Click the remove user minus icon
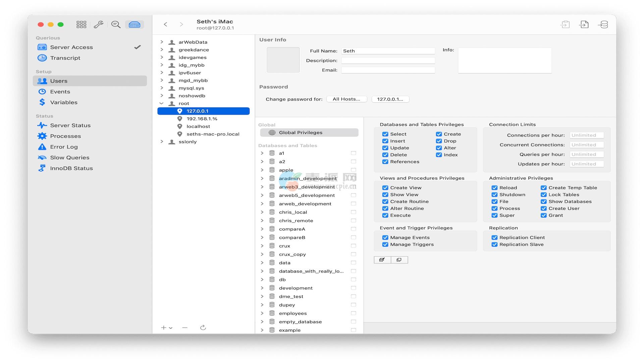 tap(185, 327)
